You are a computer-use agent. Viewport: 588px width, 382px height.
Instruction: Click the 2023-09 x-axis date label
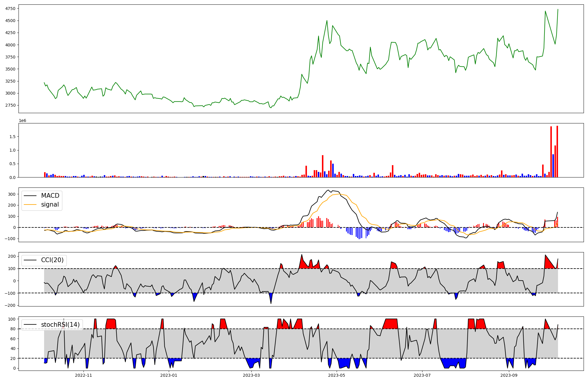(509, 375)
